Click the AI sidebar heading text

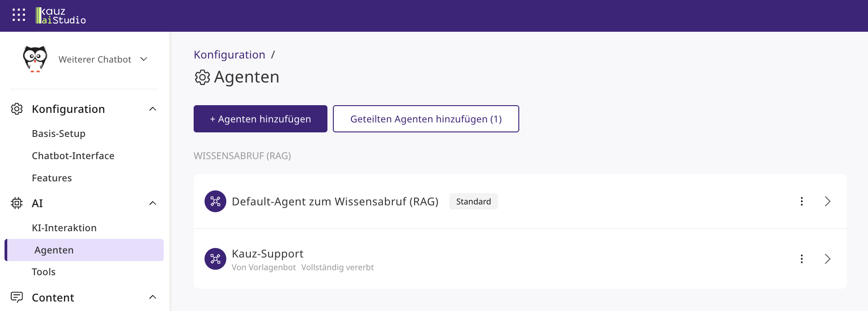tap(37, 203)
